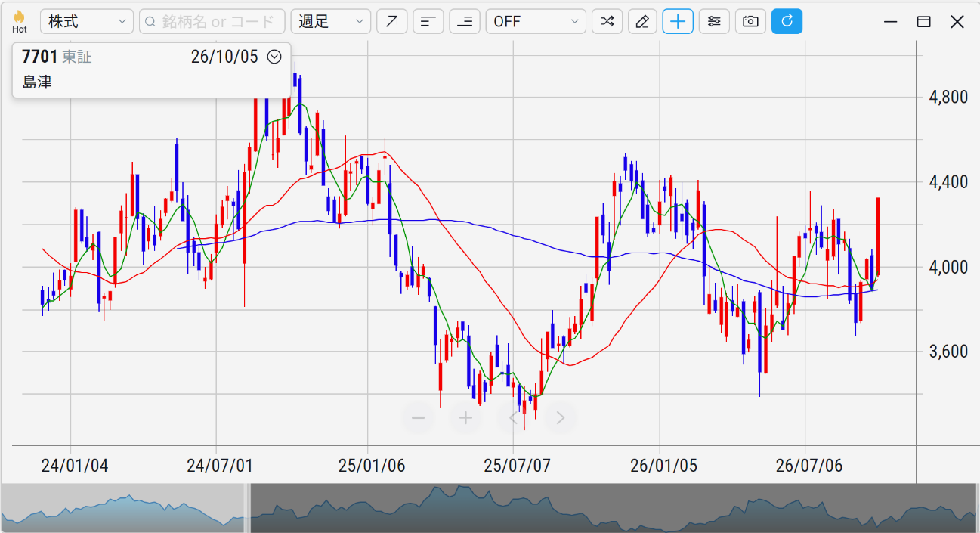
Task: Take a chart snapshot with camera icon
Action: (750, 21)
